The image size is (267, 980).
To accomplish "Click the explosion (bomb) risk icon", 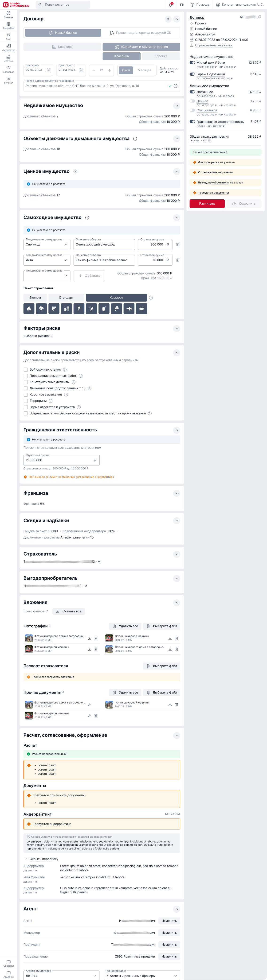I will point(104,309).
